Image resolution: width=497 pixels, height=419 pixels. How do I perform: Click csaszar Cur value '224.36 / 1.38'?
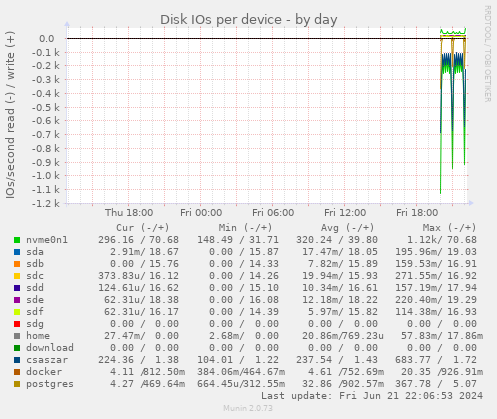point(138,360)
